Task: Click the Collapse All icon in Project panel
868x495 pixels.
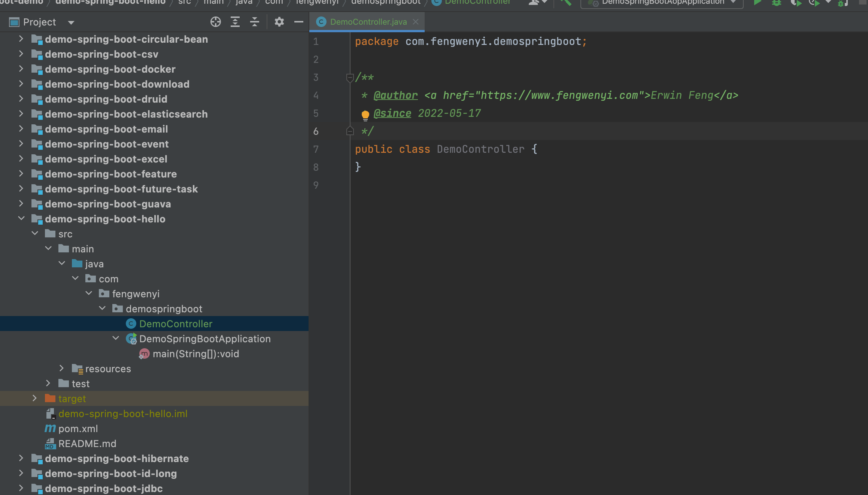Action: 254,22
